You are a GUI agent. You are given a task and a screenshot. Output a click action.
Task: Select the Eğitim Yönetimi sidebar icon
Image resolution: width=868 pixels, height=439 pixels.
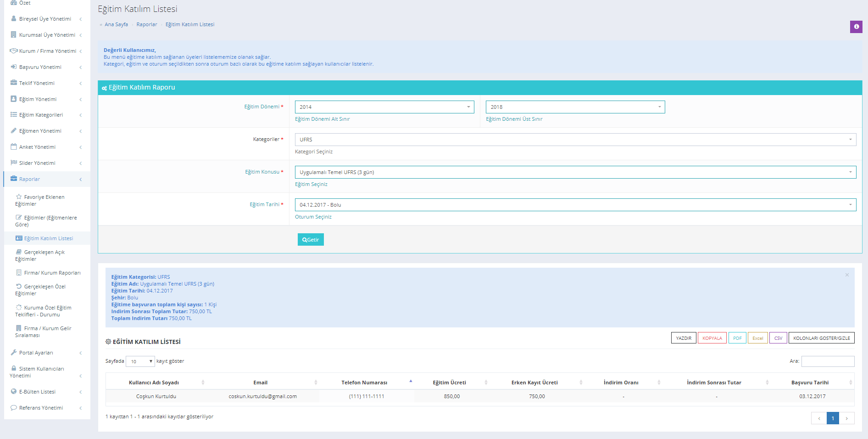(13, 99)
